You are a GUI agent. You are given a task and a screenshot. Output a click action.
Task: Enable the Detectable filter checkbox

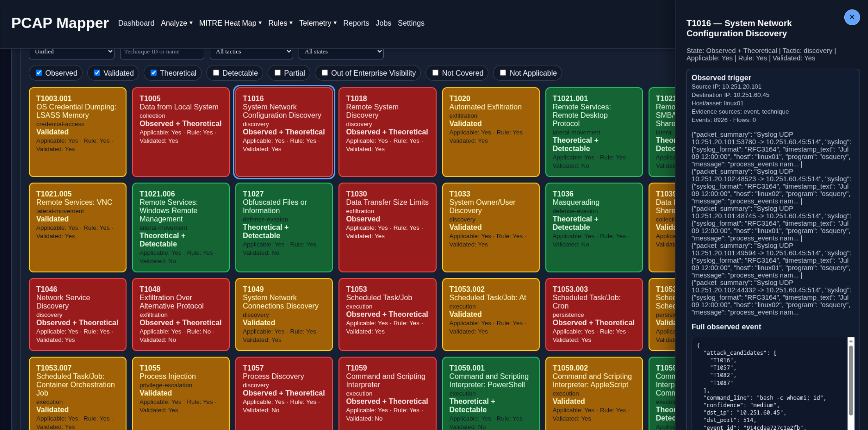(x=216, y=73)
